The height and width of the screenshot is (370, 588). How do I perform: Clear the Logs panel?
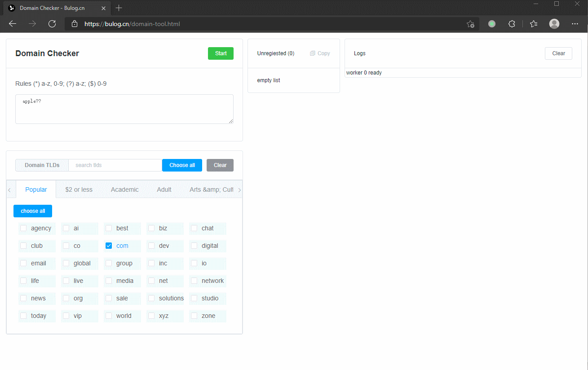point(558,53)
